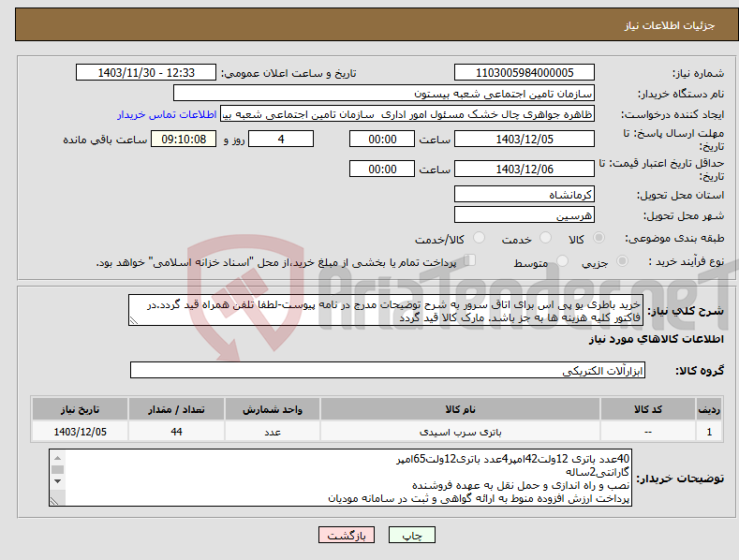Screen dimensions: 739x560
Task: Click the general description text area
Action: (x=386, y=310)
